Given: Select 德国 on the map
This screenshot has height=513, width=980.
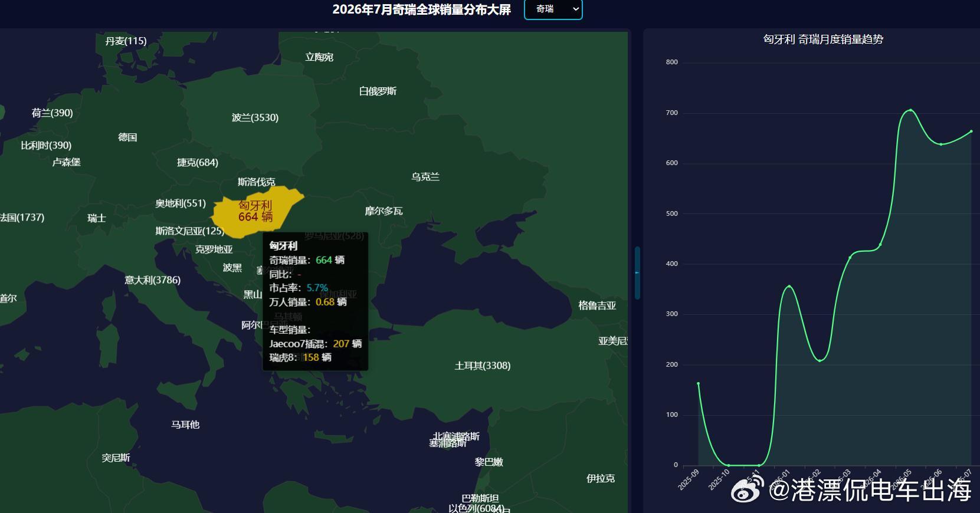Looking at the screenshot, I should [127, 137].
